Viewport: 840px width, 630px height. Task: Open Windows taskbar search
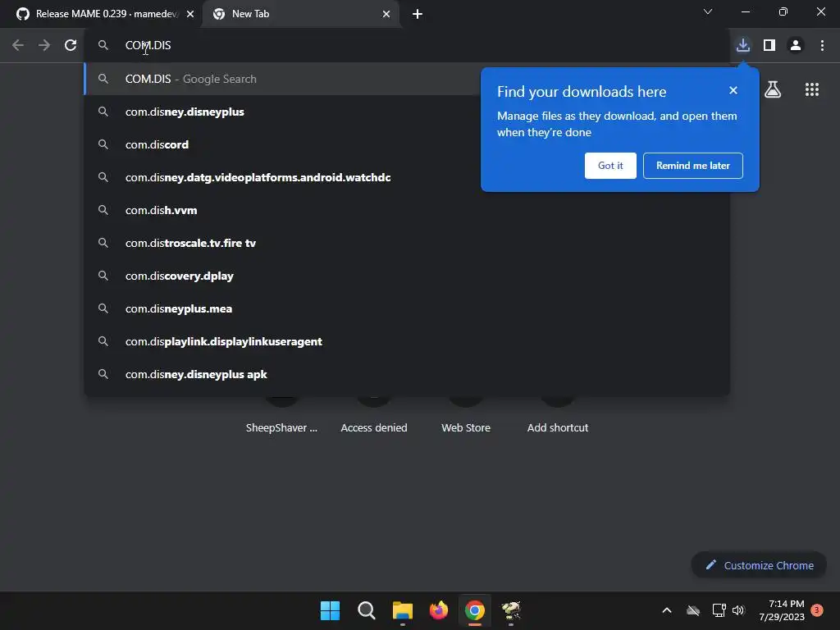pyautogui.click(x=367, y=610)
